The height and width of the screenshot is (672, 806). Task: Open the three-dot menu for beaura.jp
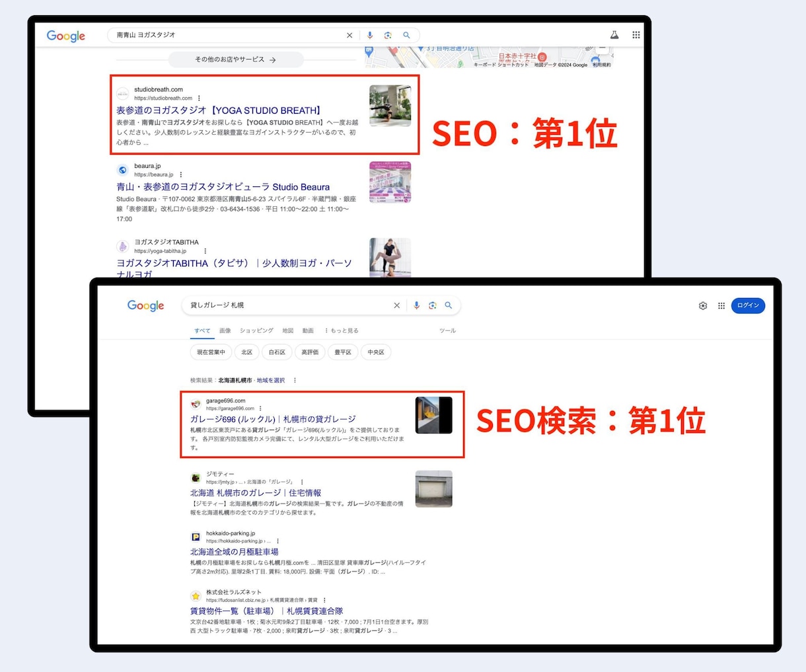click(x=181, y=175)
